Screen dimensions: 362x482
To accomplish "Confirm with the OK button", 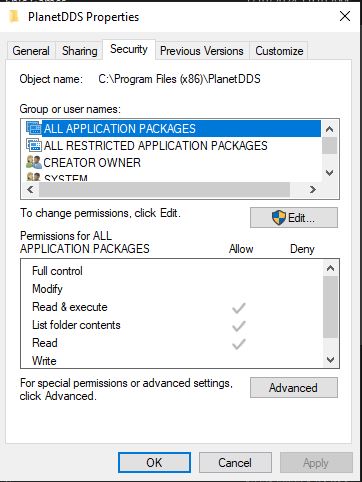I will (x=154, y=463).
